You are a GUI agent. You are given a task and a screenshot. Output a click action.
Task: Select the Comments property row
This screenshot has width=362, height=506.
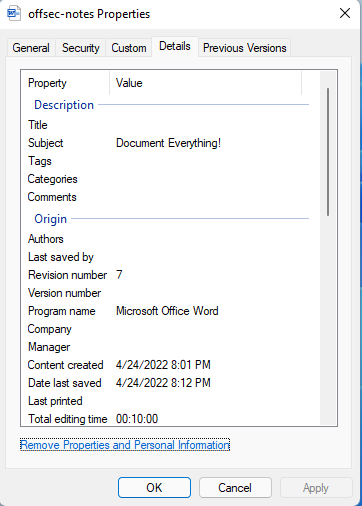(166, 197)
